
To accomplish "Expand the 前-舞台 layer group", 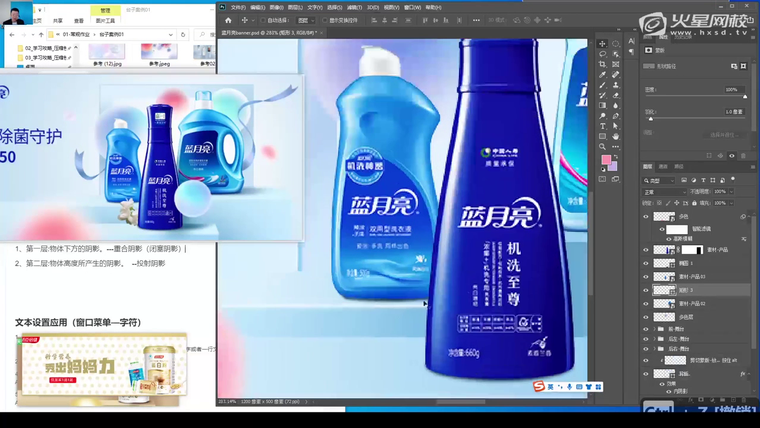I will click(x=656, y=329).
